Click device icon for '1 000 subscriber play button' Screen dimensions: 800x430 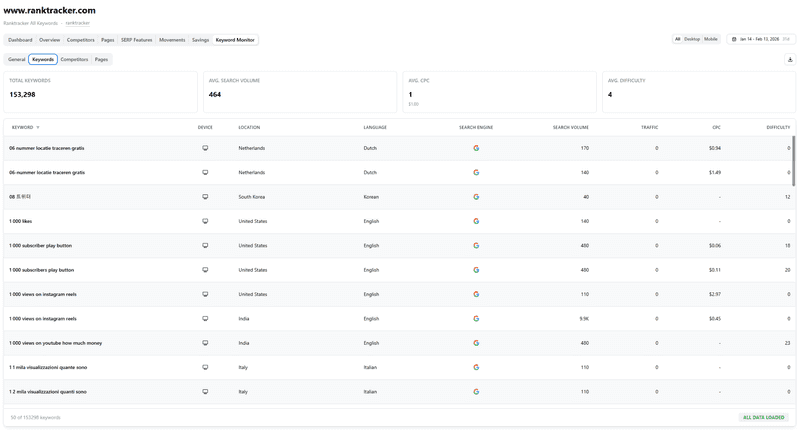(205, 245)
